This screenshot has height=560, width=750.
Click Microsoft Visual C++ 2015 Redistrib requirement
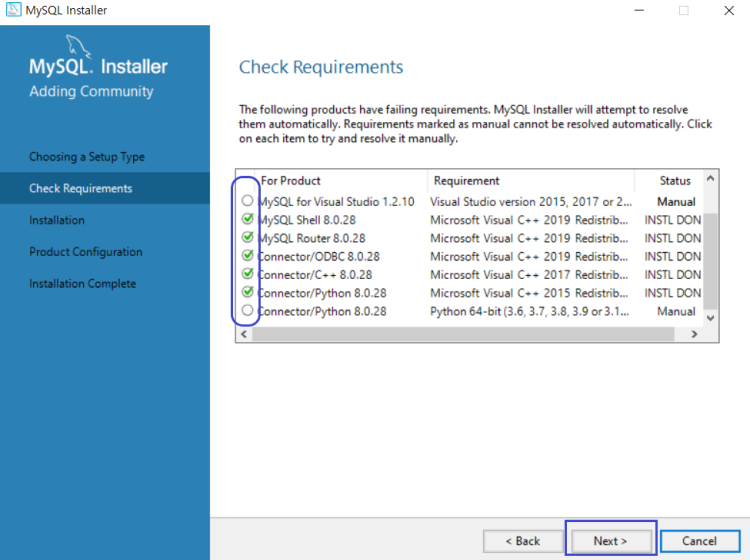[x=529, y=293]
